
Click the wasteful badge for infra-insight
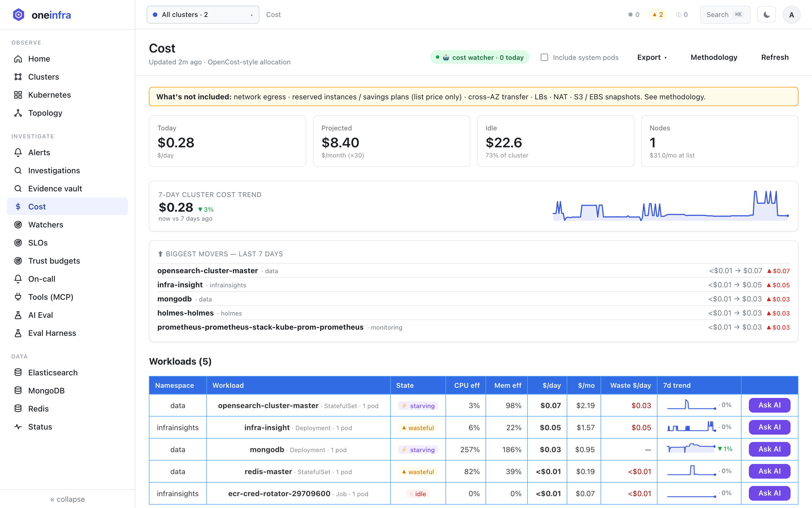tap(418, 428)
